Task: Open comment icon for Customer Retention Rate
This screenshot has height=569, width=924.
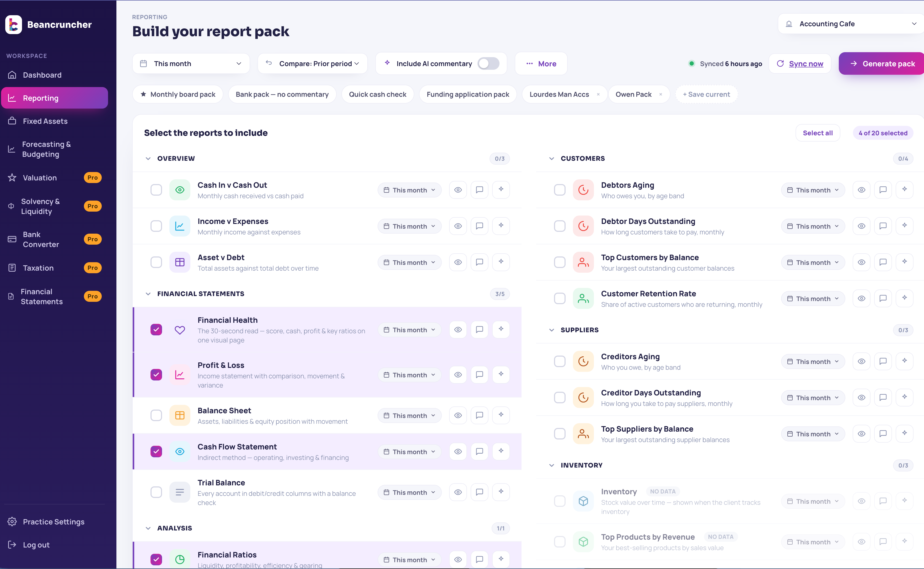Action: point(883,298)
